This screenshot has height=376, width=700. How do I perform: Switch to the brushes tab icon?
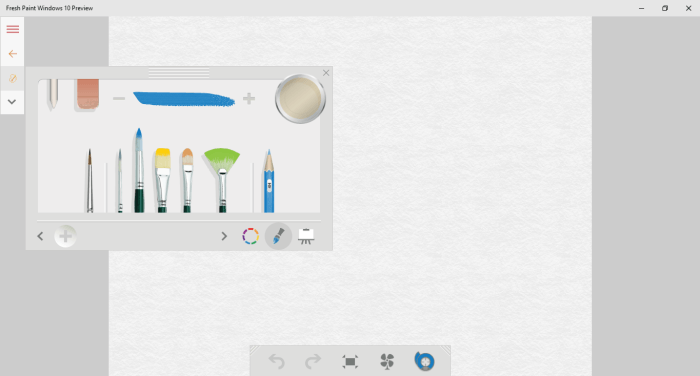[278, 236]
